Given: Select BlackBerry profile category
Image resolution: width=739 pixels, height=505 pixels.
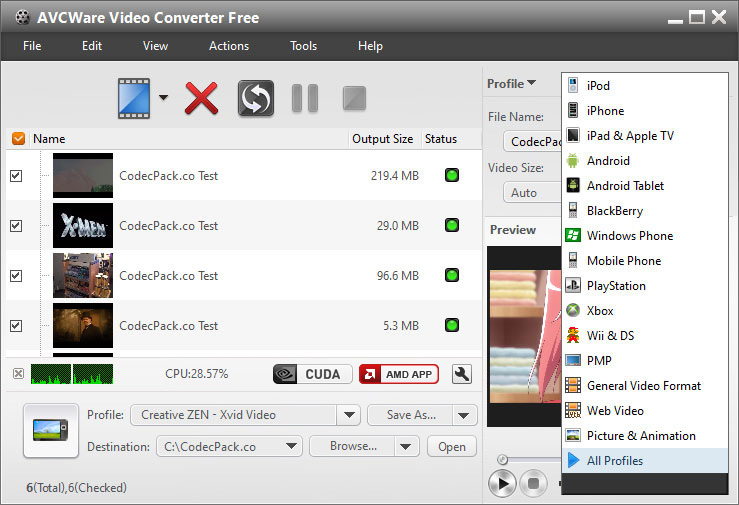Looking at the screenshot, I should [645, 211].
